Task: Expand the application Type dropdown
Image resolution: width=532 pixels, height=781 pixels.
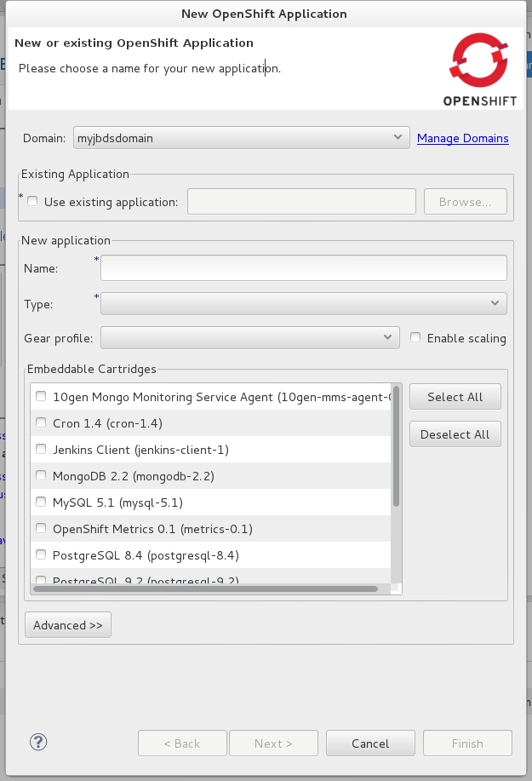Action: [x=304, y=304]
